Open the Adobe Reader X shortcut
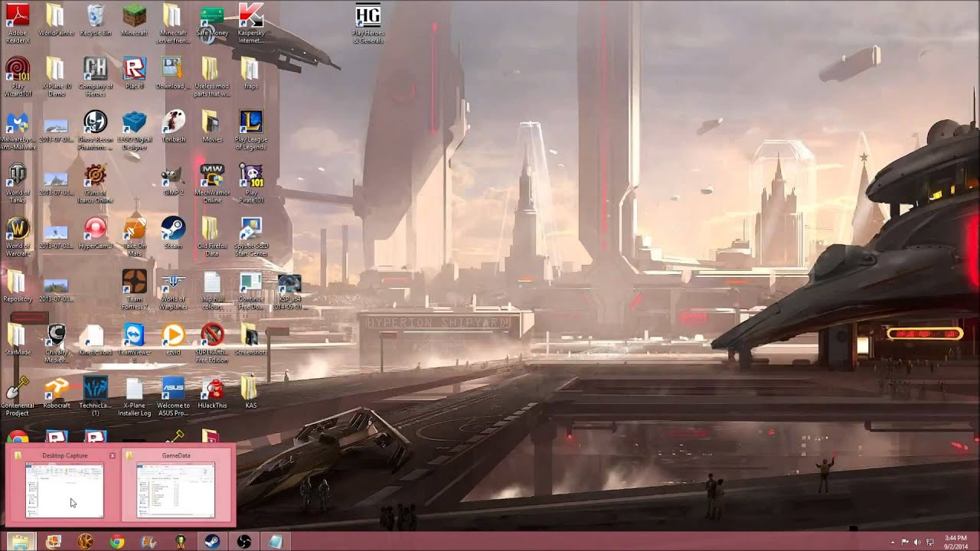The height and width of the screenshot is (551, 980). 18,23
